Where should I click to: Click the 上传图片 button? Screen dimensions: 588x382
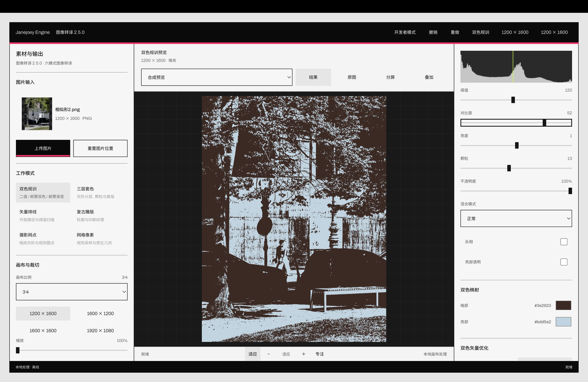[x=43, y=148]
